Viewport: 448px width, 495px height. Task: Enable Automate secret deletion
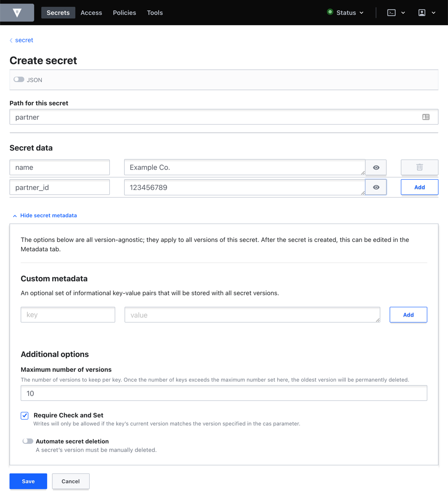(27, 441)
